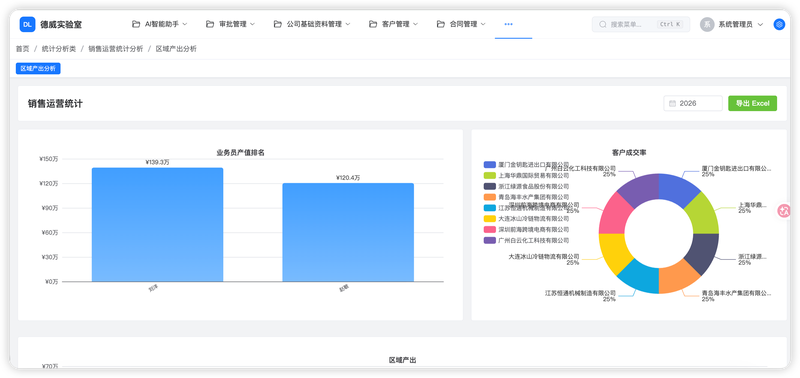The height and width of the screenshot is (378, 800).
Task: Toggle legend item 厦门金钥匙进出口有限公司
Action: (526, 165)
